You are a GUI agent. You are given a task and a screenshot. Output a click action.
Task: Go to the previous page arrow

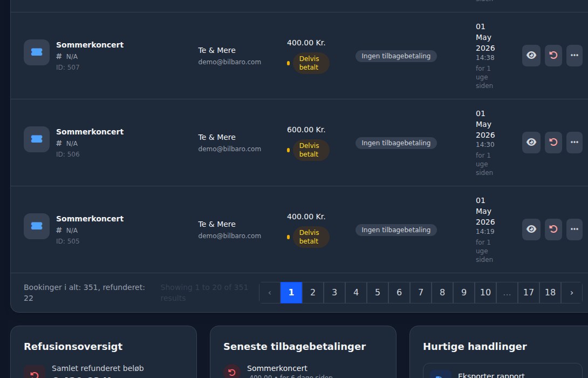(270, 293)
